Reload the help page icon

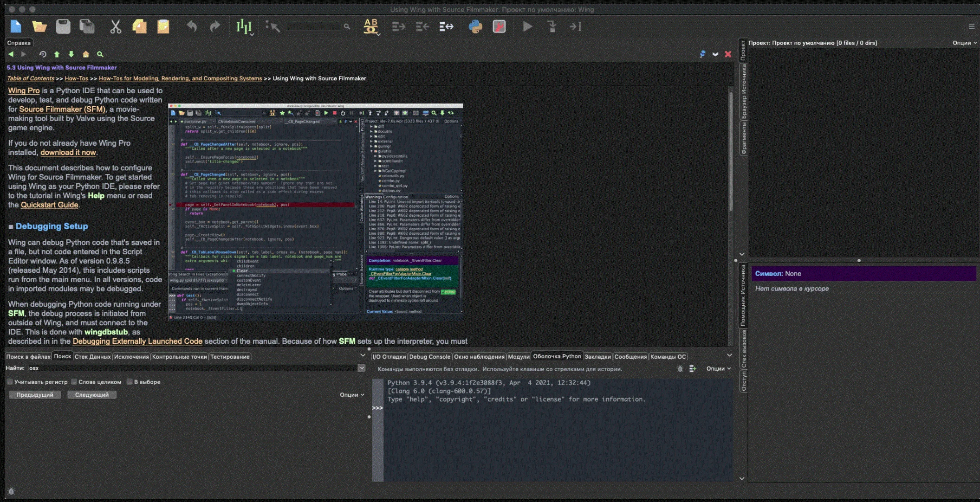coord(43,54)
